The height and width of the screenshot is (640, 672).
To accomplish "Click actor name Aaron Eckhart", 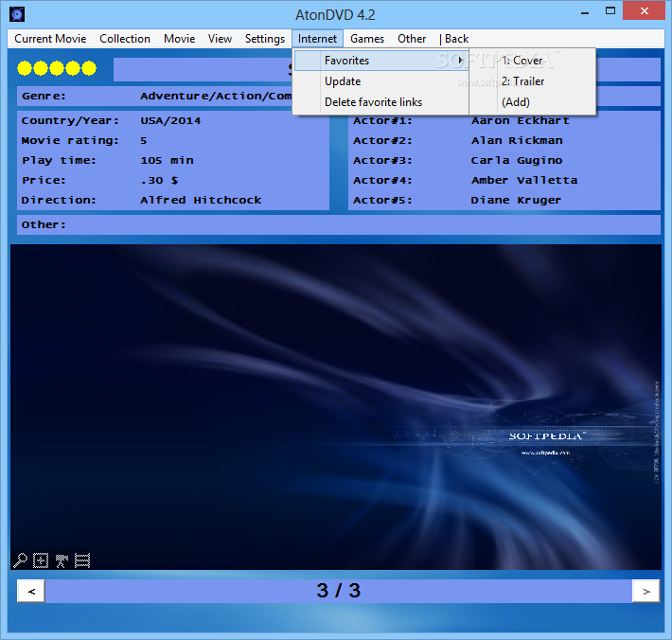I will (x=521, y=121).
